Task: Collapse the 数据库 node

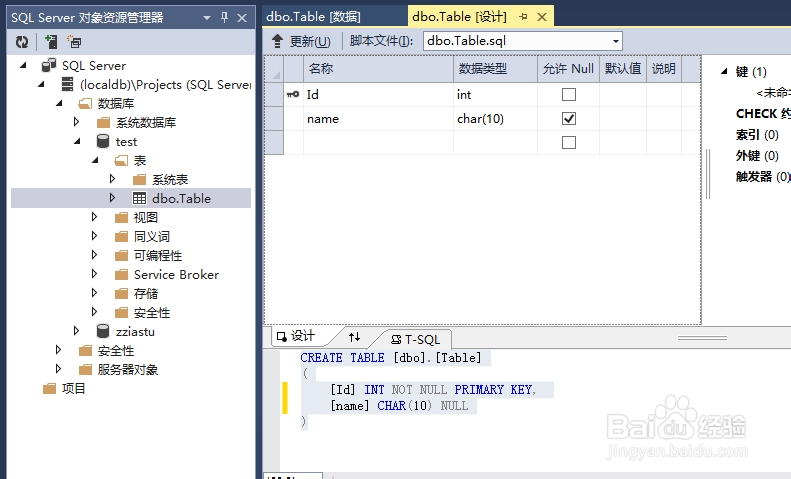Action: point(60,103)
